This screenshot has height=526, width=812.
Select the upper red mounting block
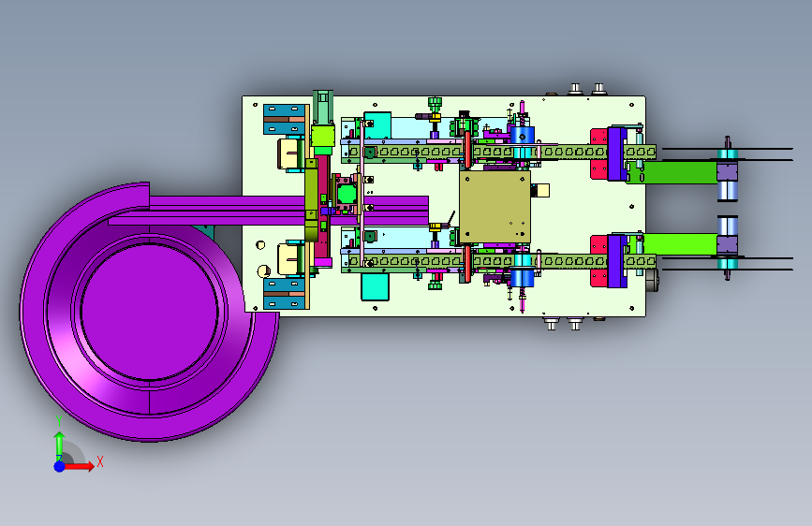pos(599,153)
